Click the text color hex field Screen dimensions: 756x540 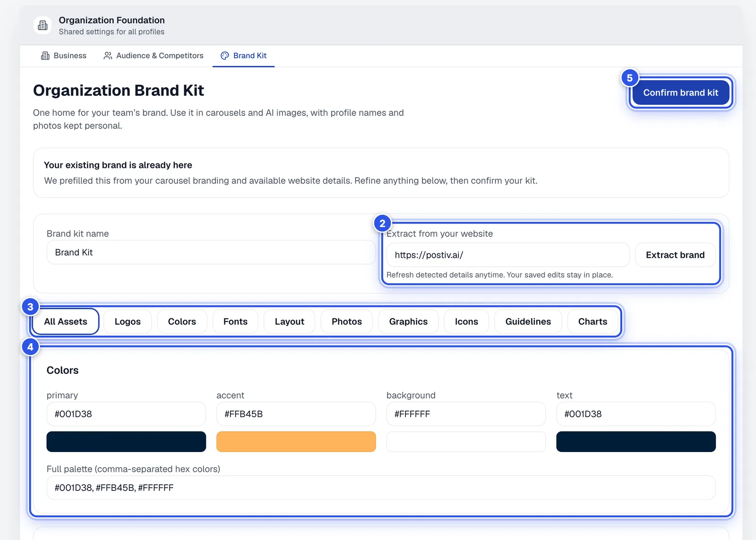636,414
